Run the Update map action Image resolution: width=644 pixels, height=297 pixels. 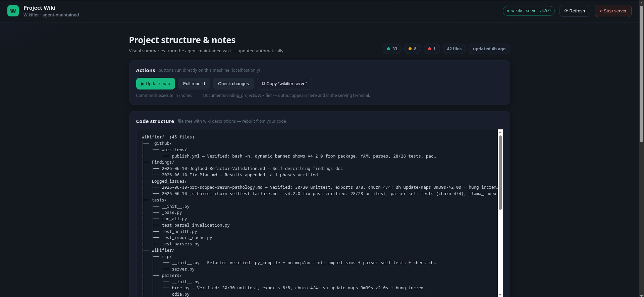[x=156, y=84]
